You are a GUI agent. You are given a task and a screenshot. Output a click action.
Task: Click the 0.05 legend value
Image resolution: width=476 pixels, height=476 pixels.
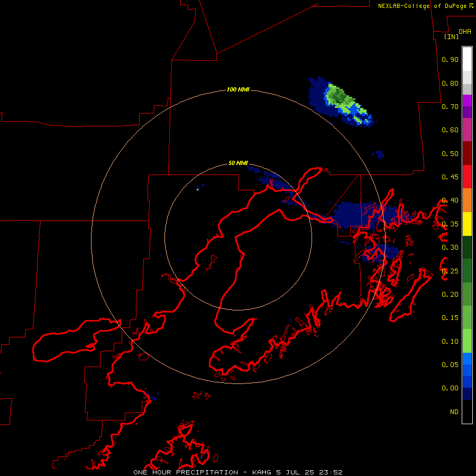(x=450, y=364)
